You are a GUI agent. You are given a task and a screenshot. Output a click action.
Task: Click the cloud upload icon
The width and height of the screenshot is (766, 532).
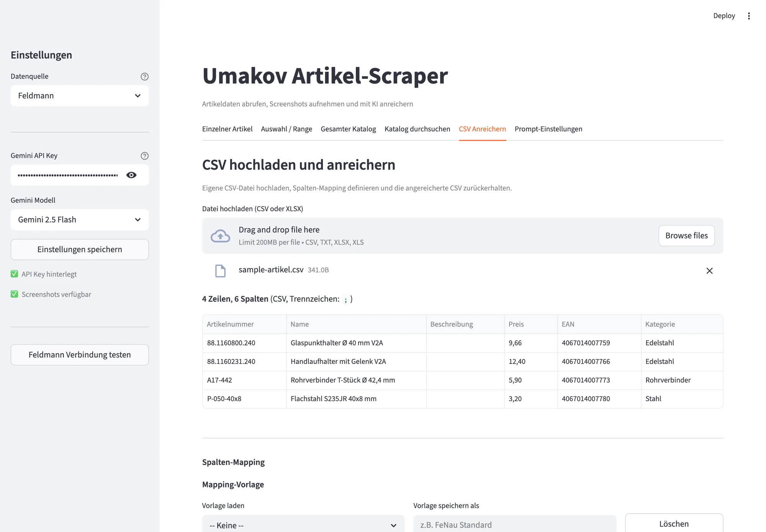pyautogui.click(x=221, y=236)
